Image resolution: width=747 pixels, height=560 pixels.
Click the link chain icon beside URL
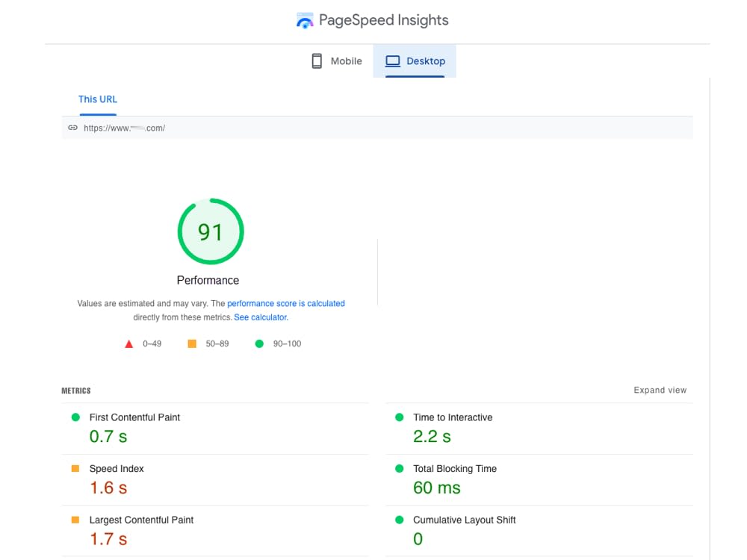point(72,128)
